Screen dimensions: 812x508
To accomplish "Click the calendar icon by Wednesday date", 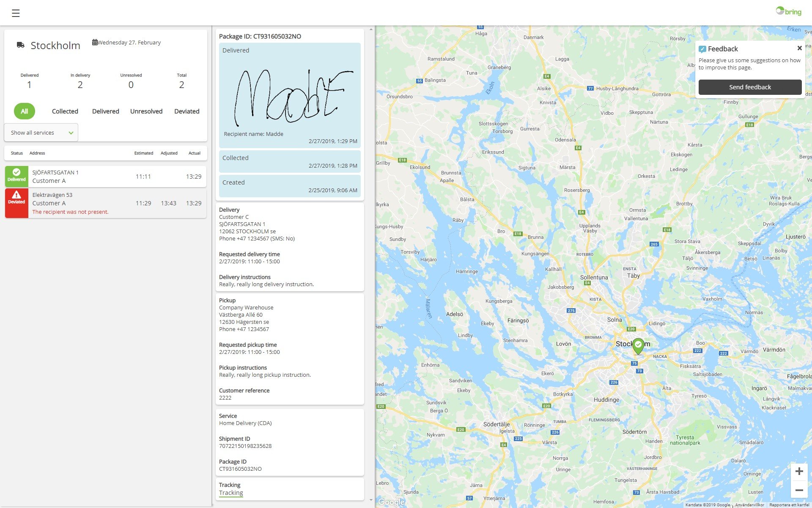I will 95,42.
